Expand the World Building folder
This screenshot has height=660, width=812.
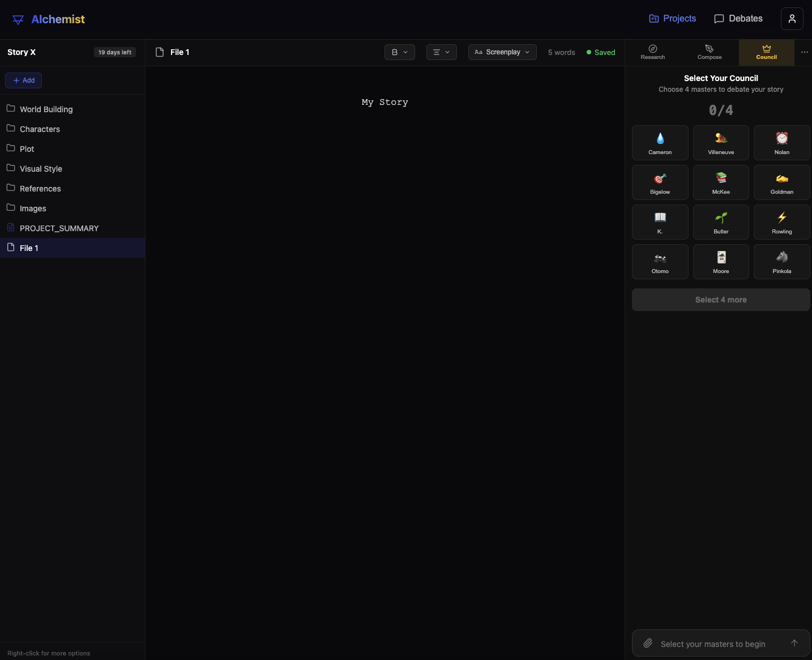tap(46, 109)
